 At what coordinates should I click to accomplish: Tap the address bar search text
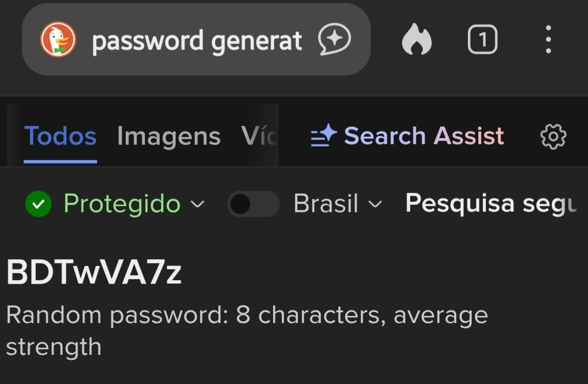[196, 41]
